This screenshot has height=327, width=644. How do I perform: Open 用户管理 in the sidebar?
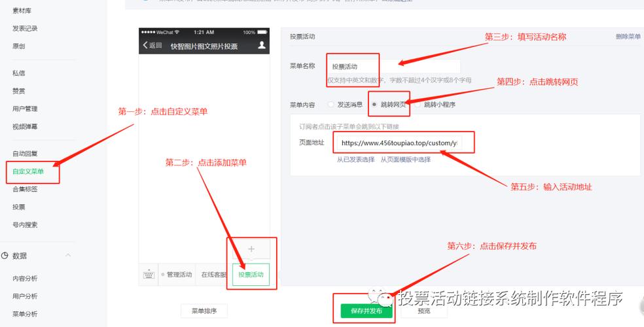(25, 109)
